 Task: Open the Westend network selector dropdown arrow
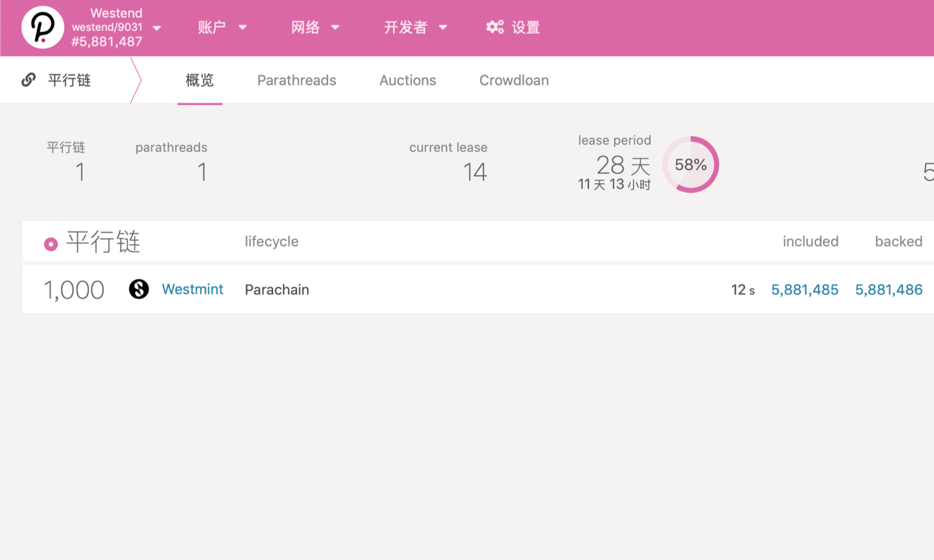(x=157, y=28)
